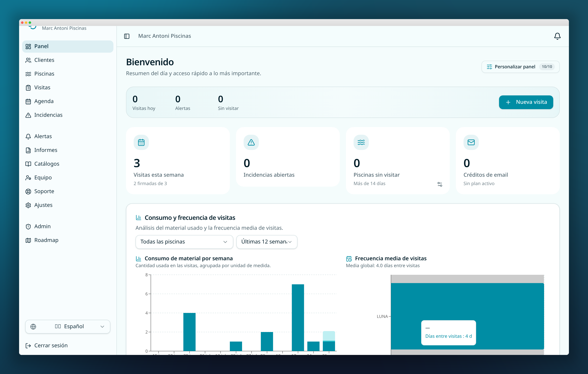
Task: Click 'Sin plan activo' text
Action: pyautogui.click(x=479, y=184)
